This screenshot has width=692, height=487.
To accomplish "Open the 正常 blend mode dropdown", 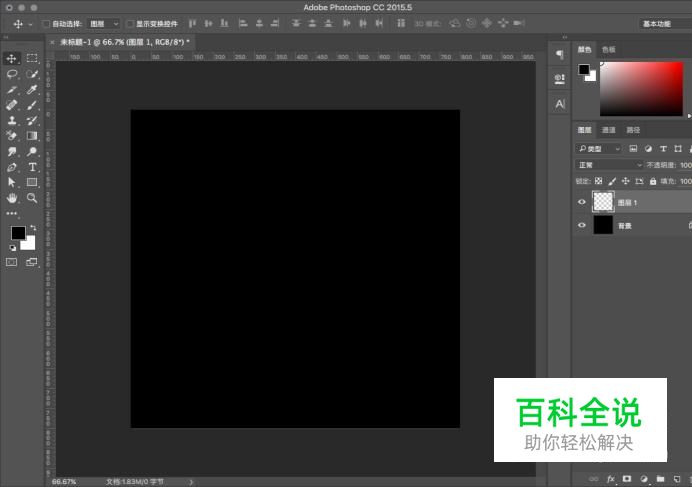I will 610,165.
